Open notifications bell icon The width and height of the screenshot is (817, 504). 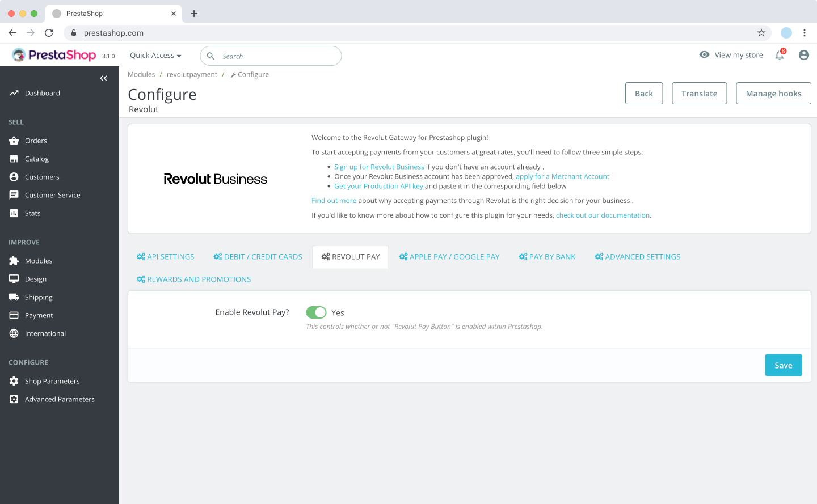pos(780,55)
